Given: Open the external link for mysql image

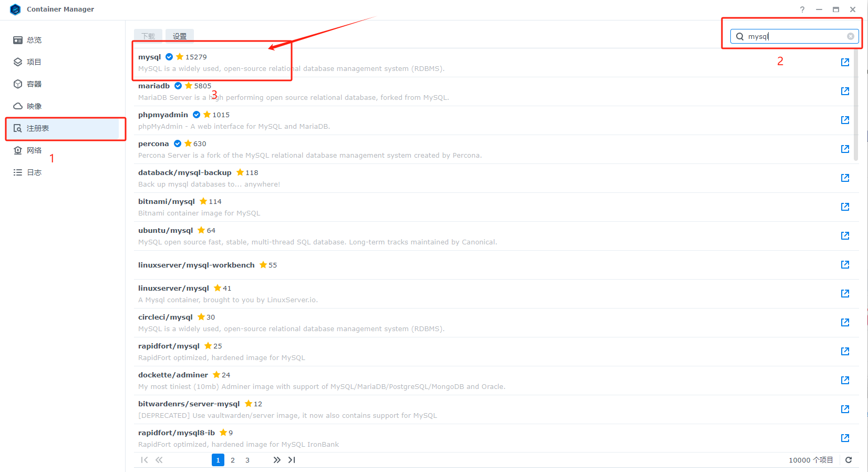Looking at the screenshot, I should [845, 62].
